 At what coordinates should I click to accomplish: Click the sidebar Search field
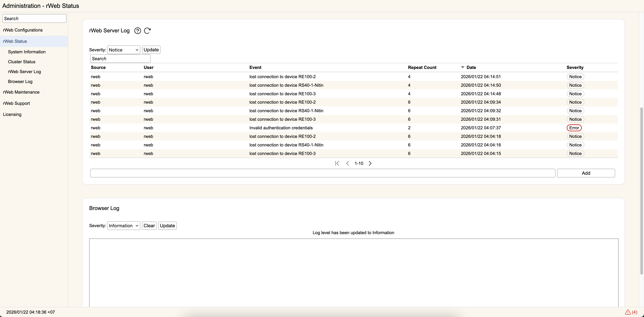[x=34, y=18]
